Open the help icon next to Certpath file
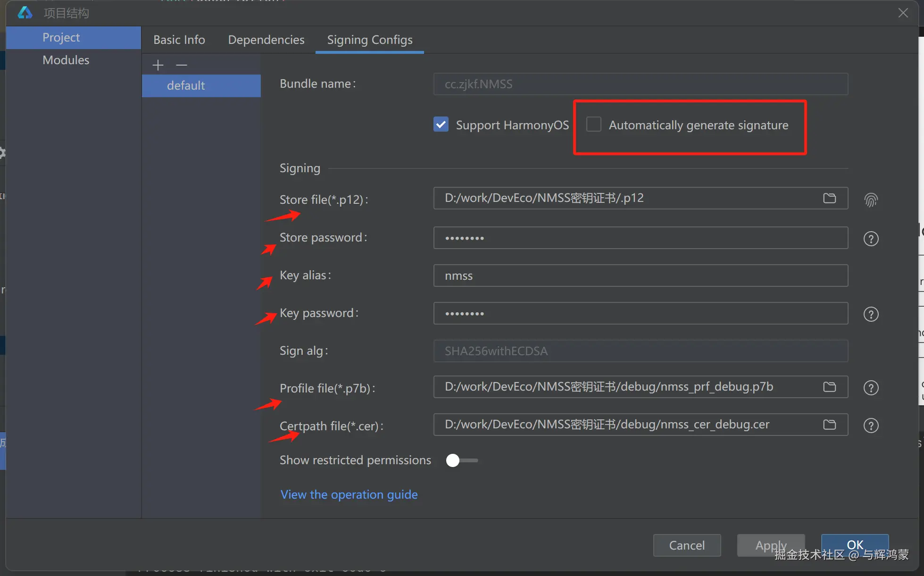924x576 pixels. pos(871,426)
